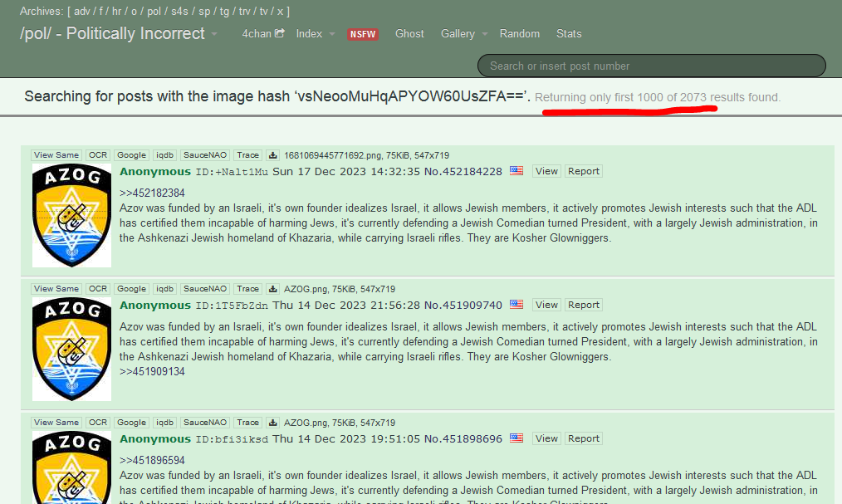Open the Gallery dropdown menu

pos(464,33)
